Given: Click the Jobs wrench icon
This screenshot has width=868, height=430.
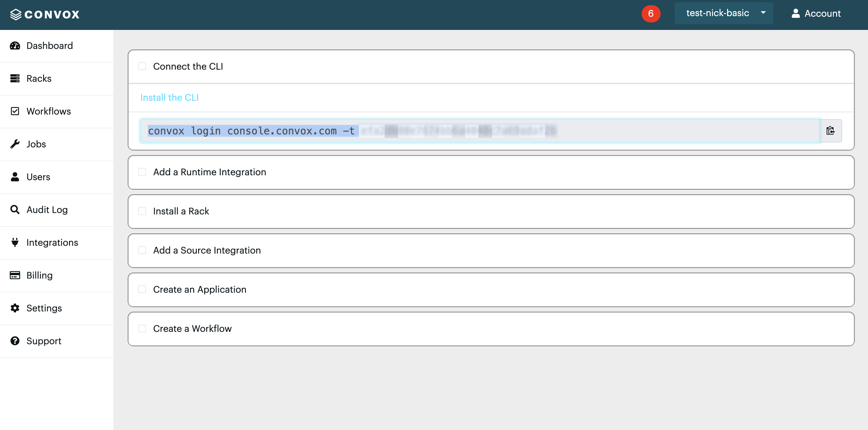Looking at the screenshot, I should tap(15, 144).
